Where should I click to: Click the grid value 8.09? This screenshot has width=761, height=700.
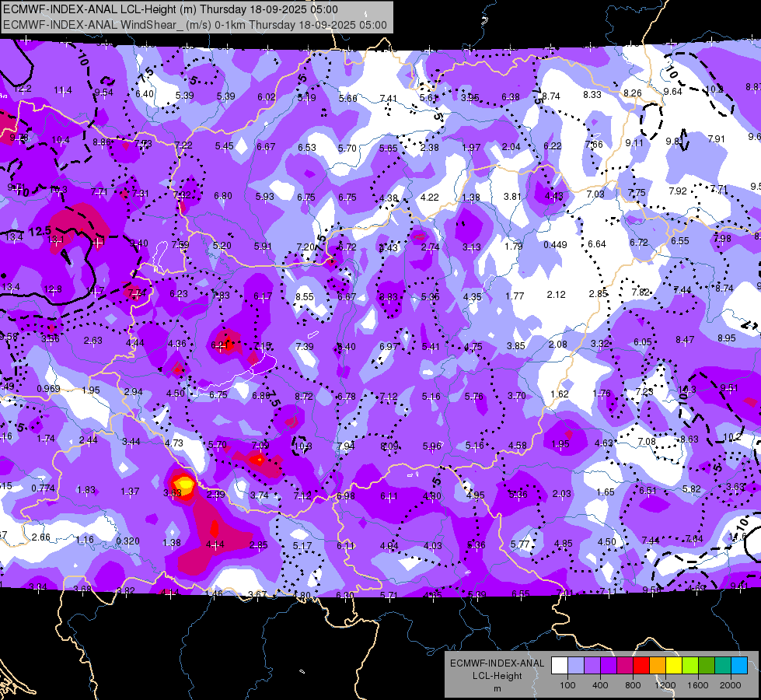coord(389,446)
